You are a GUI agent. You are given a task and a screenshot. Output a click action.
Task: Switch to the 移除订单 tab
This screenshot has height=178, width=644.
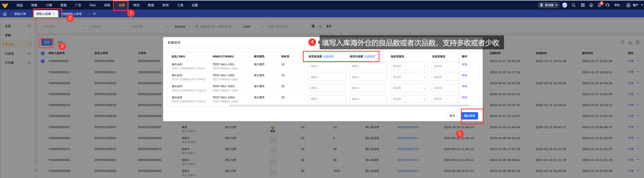(20, 14)
